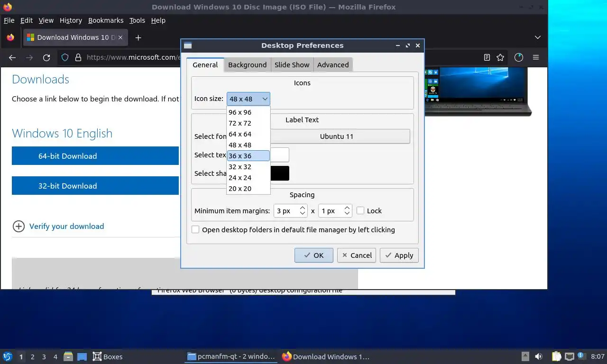Select 36 x 36 icon size option

pos(248,156)
